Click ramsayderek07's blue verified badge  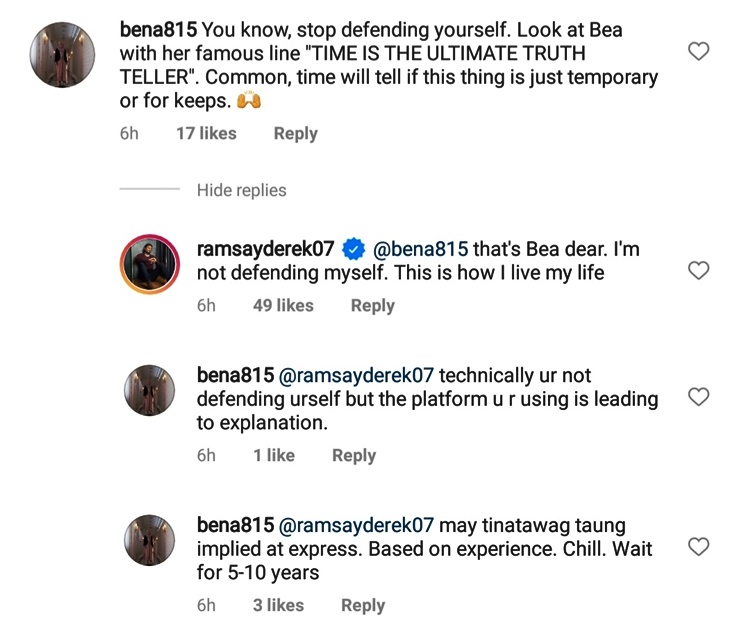pos(352,248)
